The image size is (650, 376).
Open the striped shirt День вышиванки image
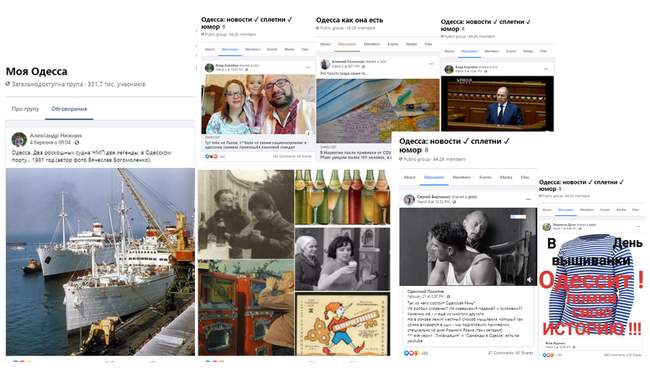pyautogui.click(x=592, y=285)
